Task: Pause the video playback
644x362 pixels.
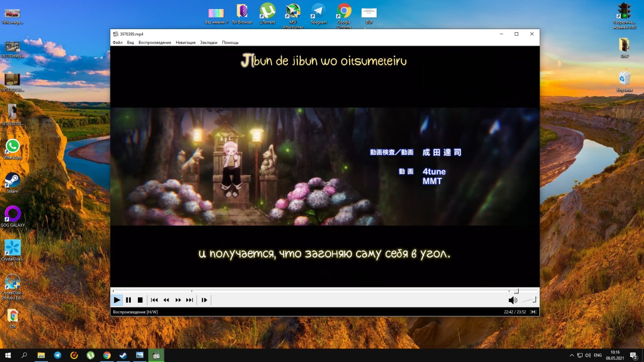Action: tap(128, 300)
